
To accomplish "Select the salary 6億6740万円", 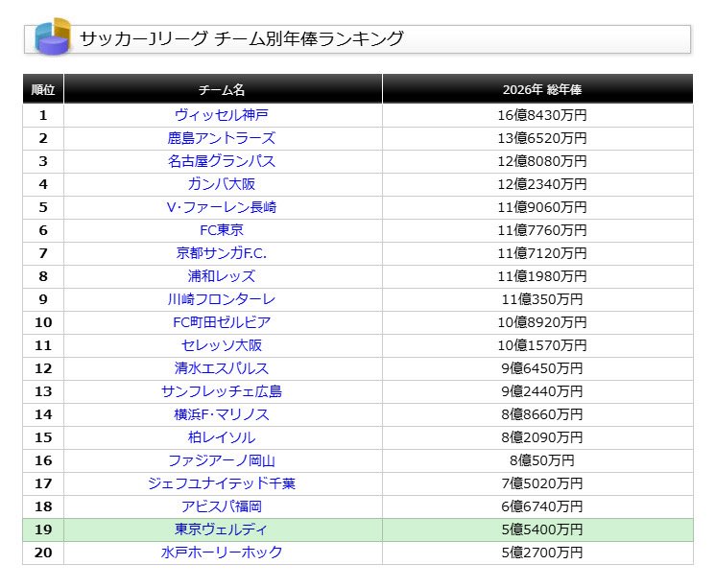I will (x=542, y=506).
